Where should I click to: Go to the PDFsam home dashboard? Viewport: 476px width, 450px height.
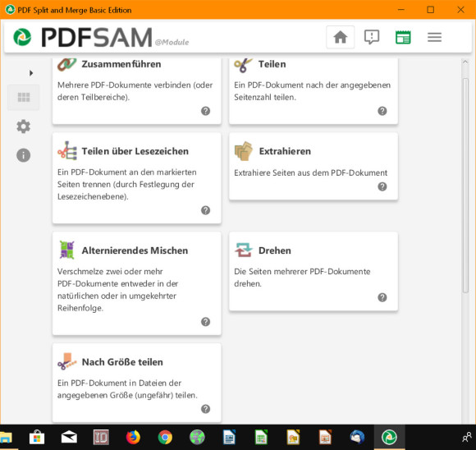click(340, 37)
